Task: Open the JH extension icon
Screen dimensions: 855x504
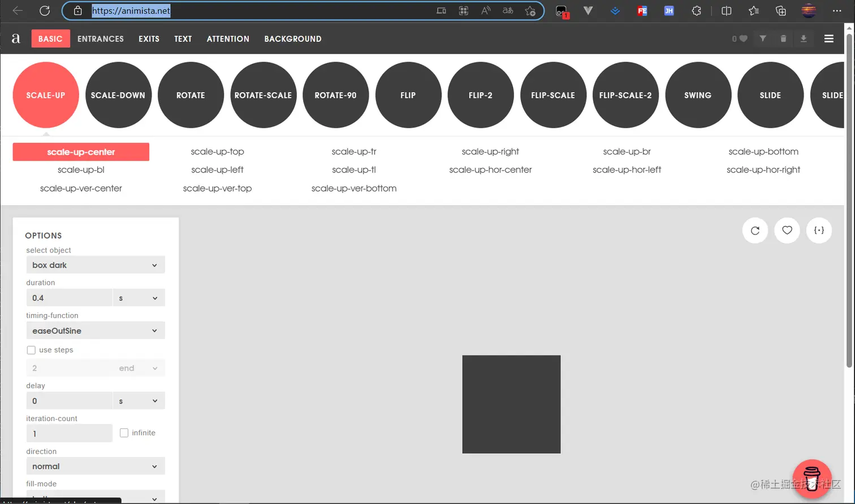Action: pyautogui.click(x=669, y=11)
